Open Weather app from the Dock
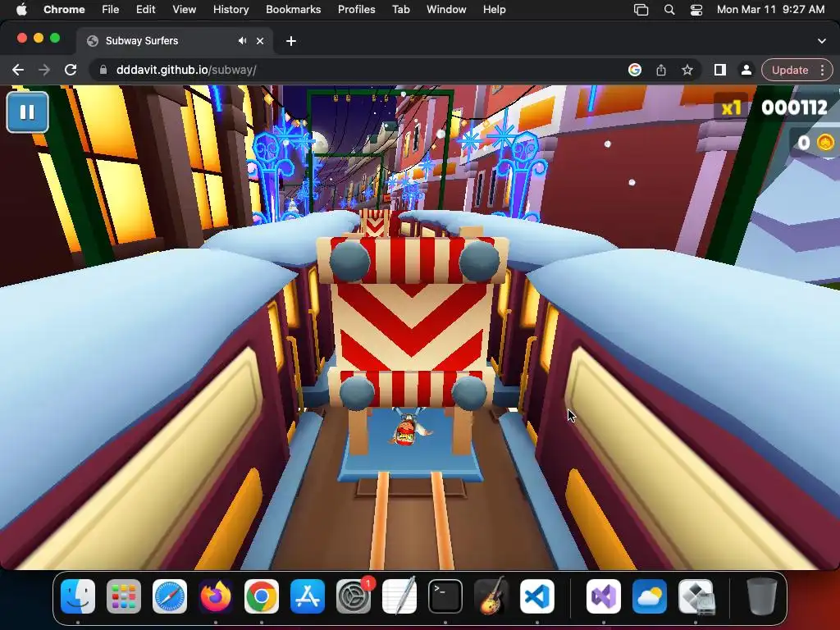 click(x=650, y=596)
